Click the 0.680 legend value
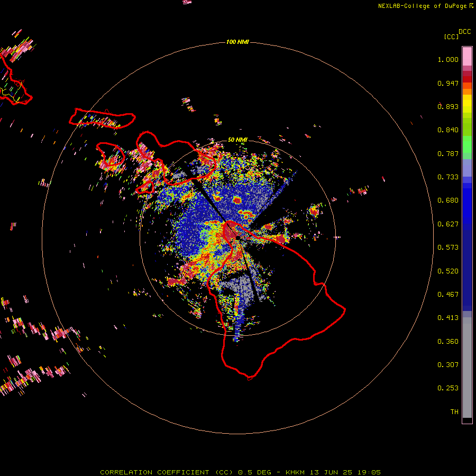Viewport: 476px width, 476px height. coord(448,200)
